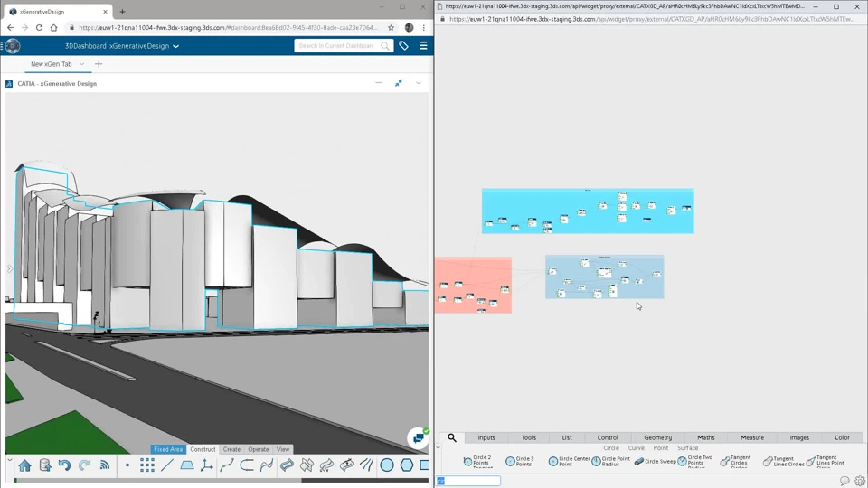Screen dimensions: 868x488
Task: Open the Geometry palette tab
Action: (657, 437)
